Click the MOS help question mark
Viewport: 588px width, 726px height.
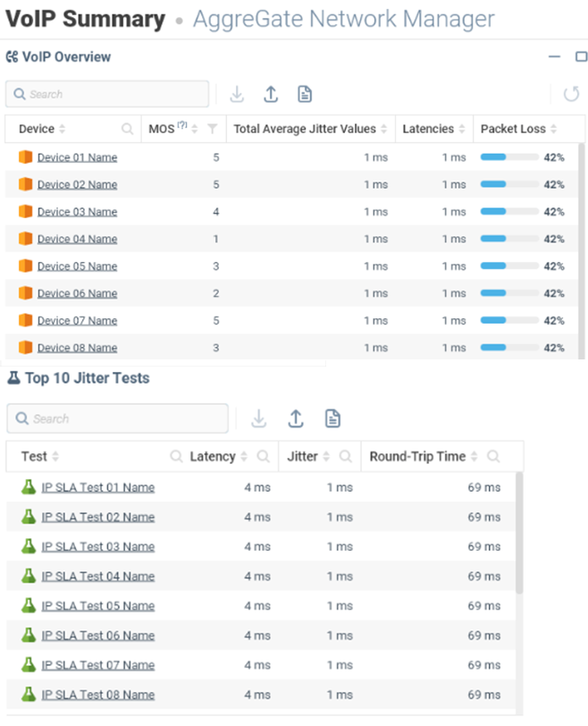(182, 124)
